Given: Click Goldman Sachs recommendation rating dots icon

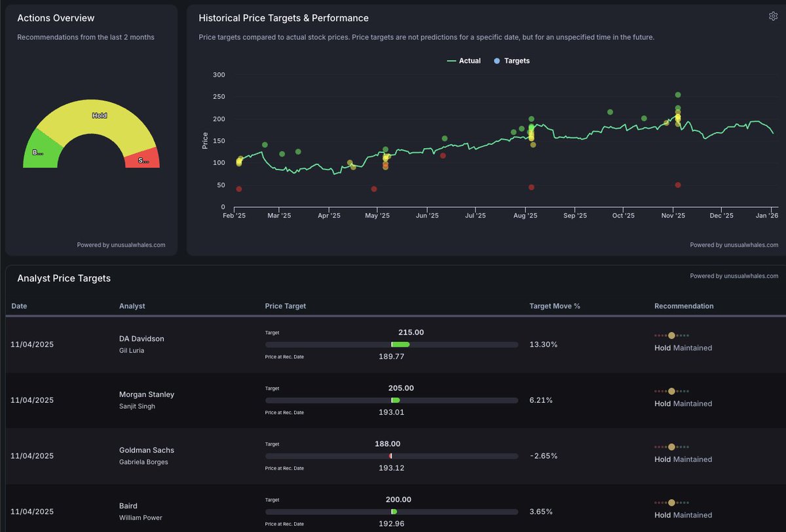Looking at the screenshot, I should (x=671, y=447).
